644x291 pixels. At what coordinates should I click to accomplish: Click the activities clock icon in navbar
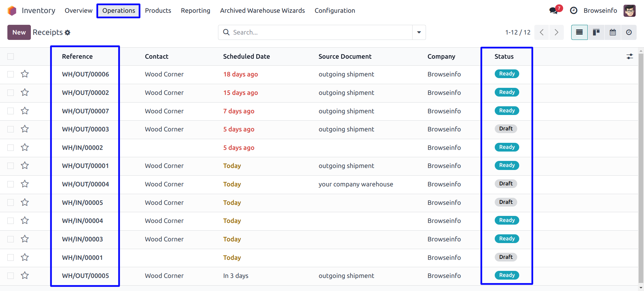pyautogui.click(x=574, y=10)
